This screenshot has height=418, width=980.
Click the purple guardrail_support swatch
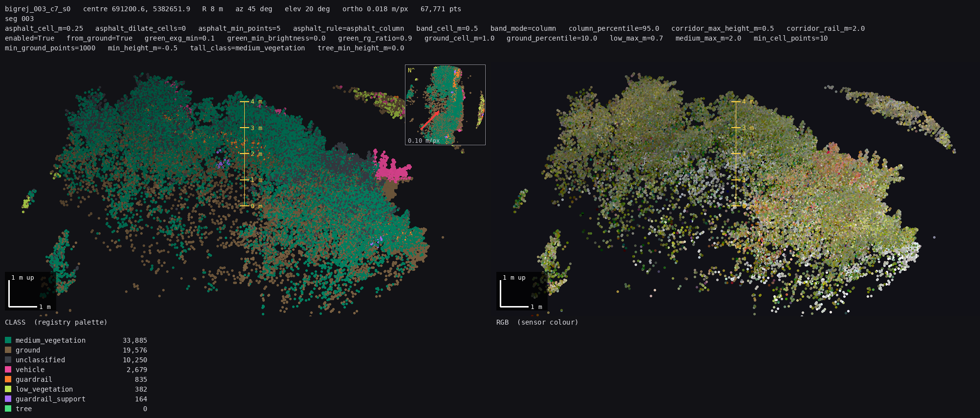[8, 399]
